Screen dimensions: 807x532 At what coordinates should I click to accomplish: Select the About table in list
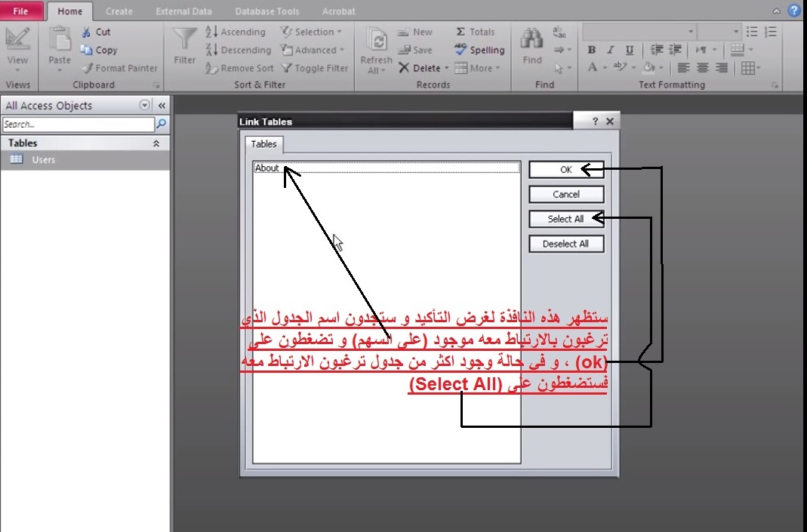click(x=387, y=168)
